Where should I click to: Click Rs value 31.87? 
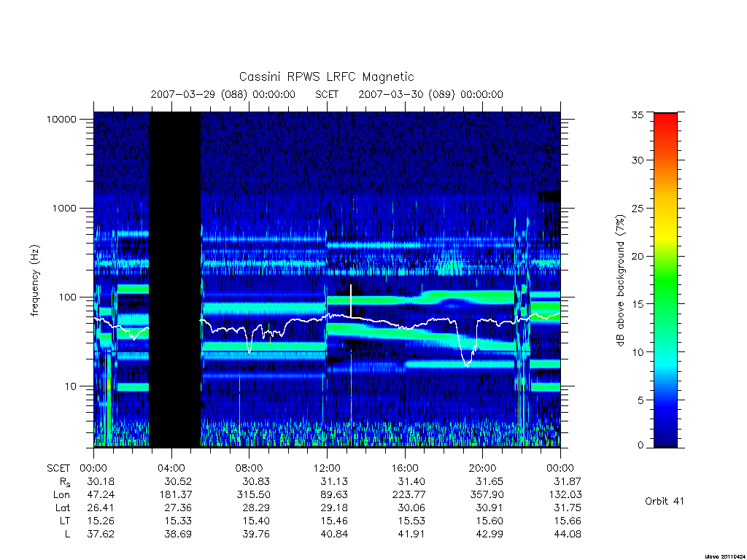click(x=568, y=481)
